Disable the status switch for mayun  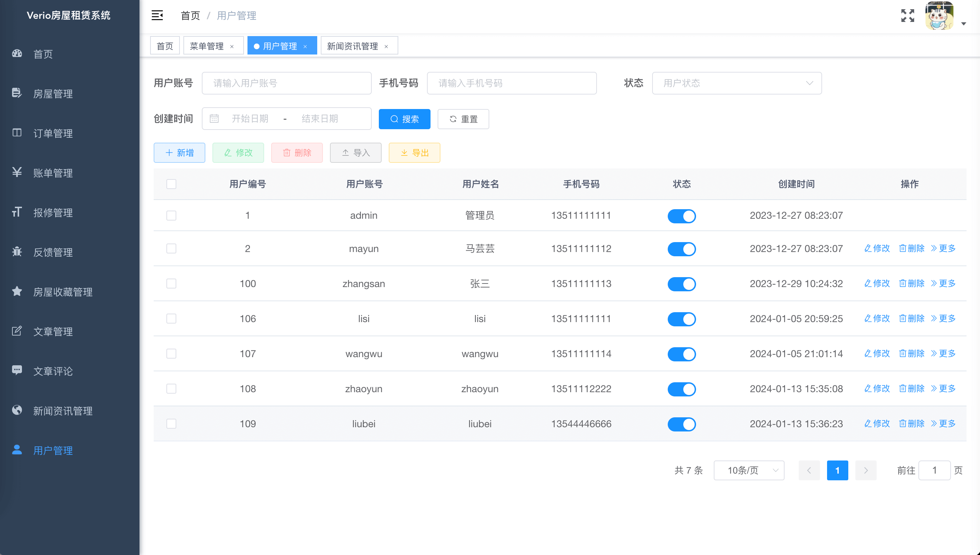coord(682,249)
